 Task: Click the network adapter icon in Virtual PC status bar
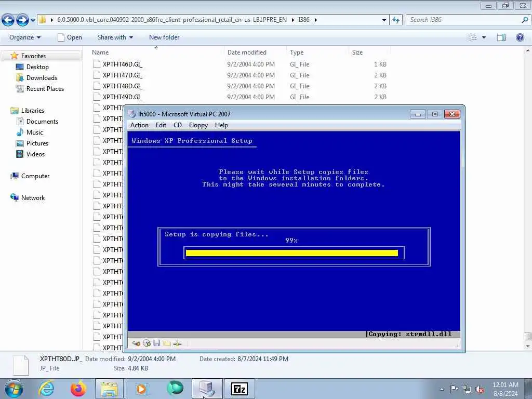177,343
